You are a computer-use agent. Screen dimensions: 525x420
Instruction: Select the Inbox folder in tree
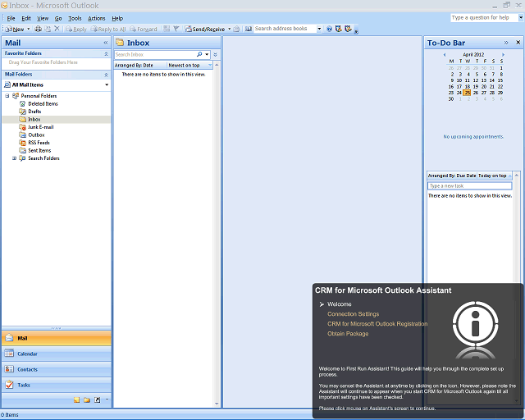[x=34, y=119]
